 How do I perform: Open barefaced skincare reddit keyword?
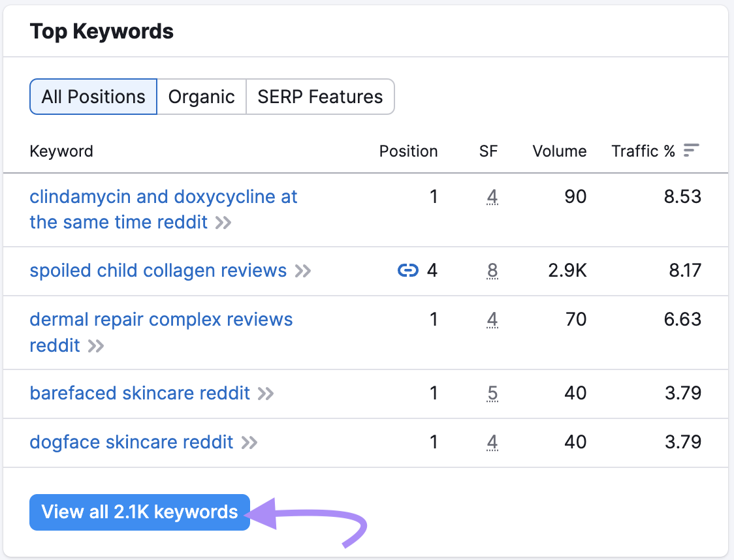click(140, 393)
